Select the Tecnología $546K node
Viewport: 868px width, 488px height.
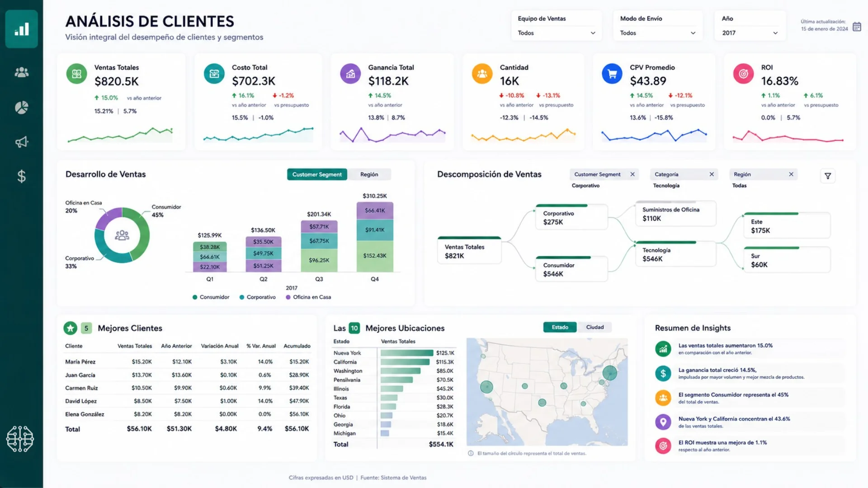click(x=675, y=254)
